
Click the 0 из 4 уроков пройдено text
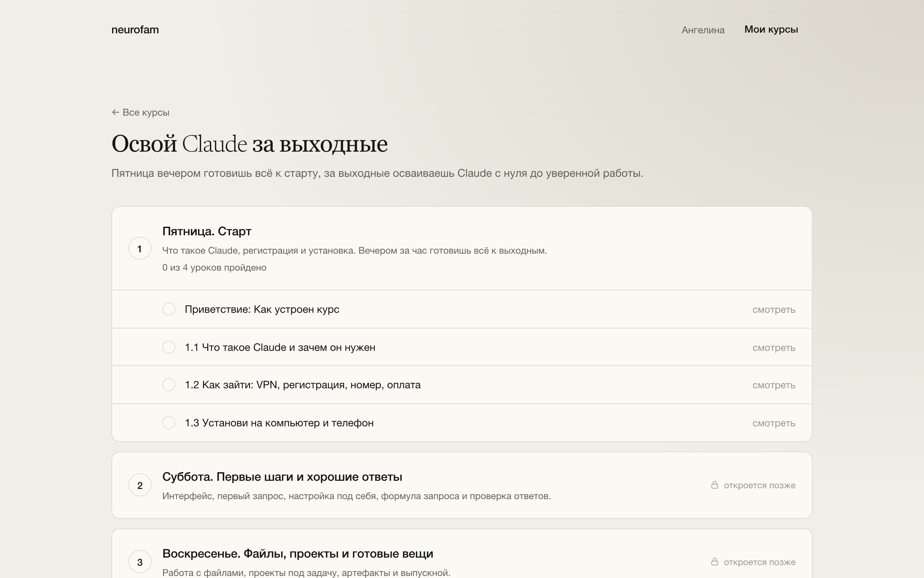click(214, 268)
